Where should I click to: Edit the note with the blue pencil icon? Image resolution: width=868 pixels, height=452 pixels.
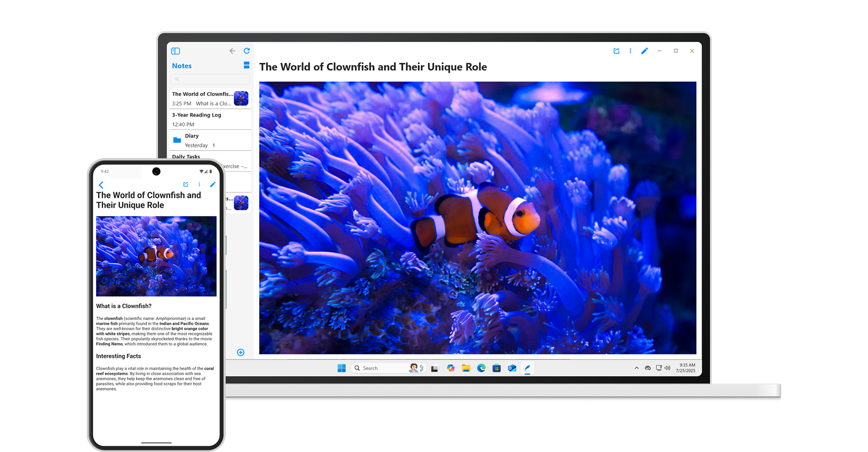pyautogui.click(x=645, y=51)
